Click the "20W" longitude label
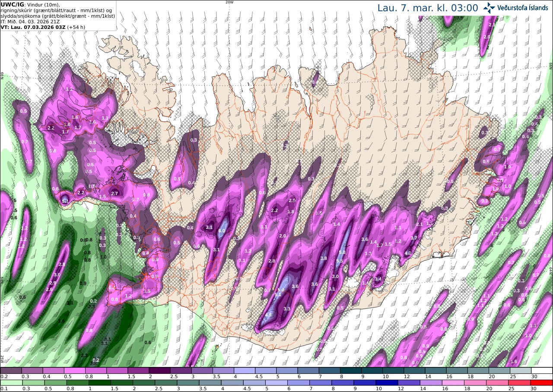This screenshot has width=553, height=392. click(x=230, y=2)
